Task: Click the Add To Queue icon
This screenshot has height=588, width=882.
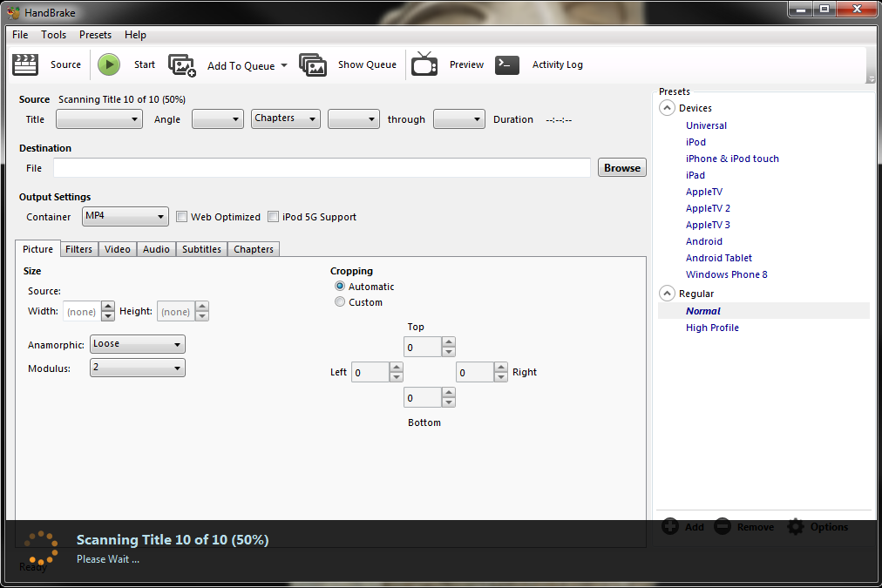Action: tap(182, 65)
